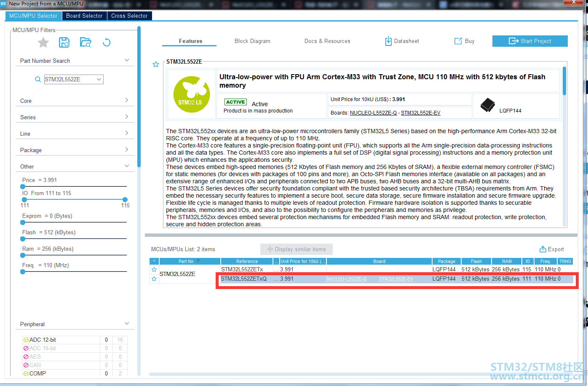Sort by the Flash column header
588x386 pixels.
coord(476,261)
